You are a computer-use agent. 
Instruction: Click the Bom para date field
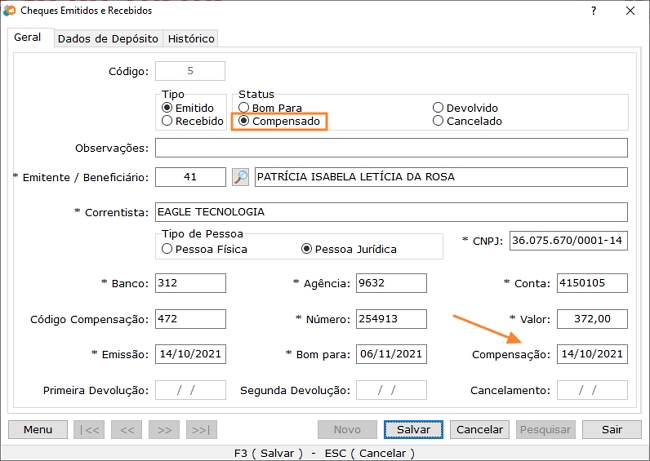click(391, 354)
